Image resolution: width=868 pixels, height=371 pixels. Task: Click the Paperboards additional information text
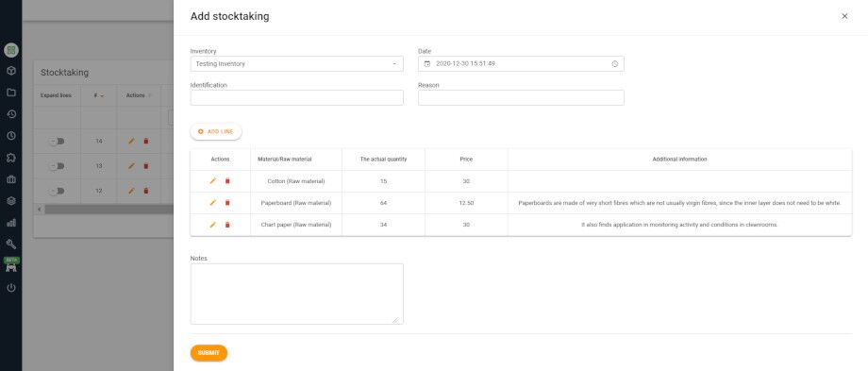(x=680, y=203)
